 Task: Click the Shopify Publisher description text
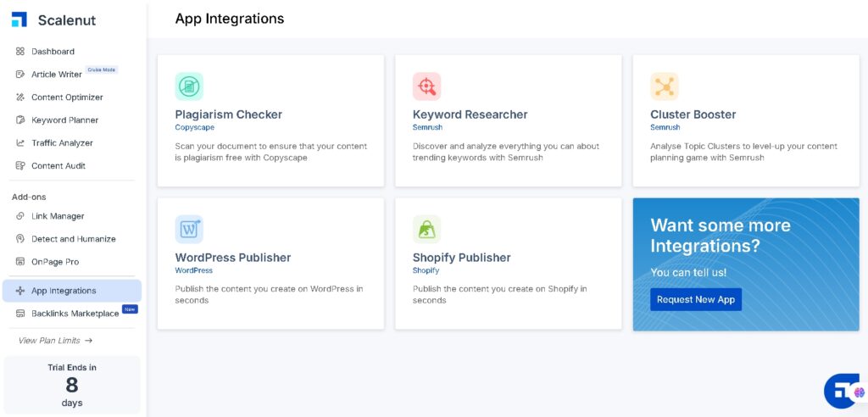pos(500,295)
